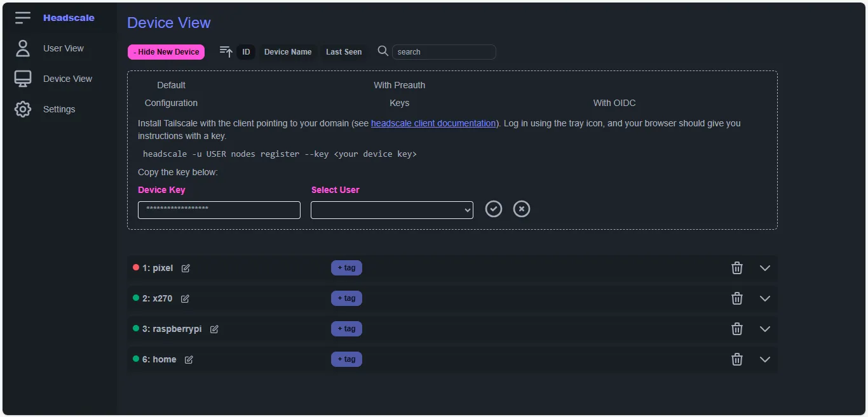Screen dimensions: 868x417
Task: Confirm the new device with the checkmark icon
Action: coord(494,209)
